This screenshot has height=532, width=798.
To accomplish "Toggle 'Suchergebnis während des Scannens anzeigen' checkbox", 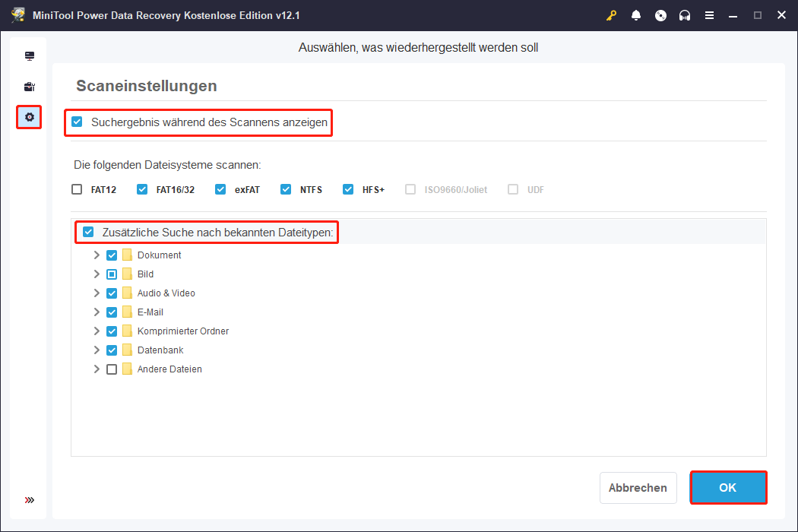I will 77,122.
